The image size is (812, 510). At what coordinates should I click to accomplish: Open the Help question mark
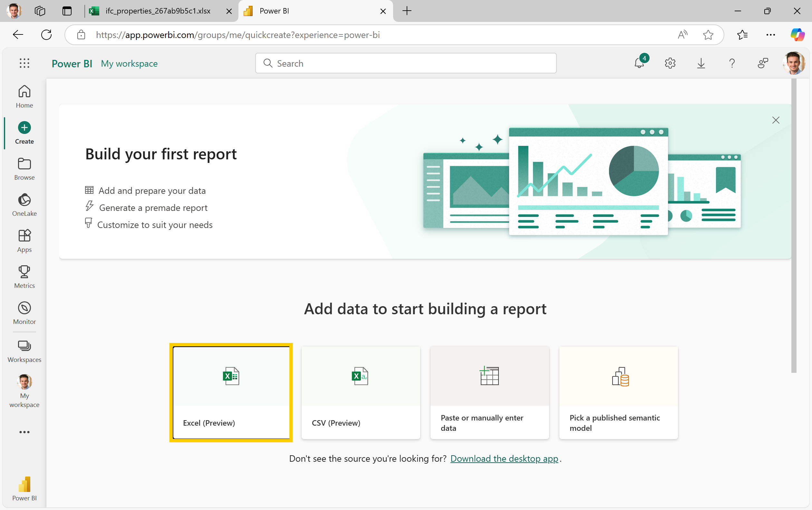click(732, 63)
